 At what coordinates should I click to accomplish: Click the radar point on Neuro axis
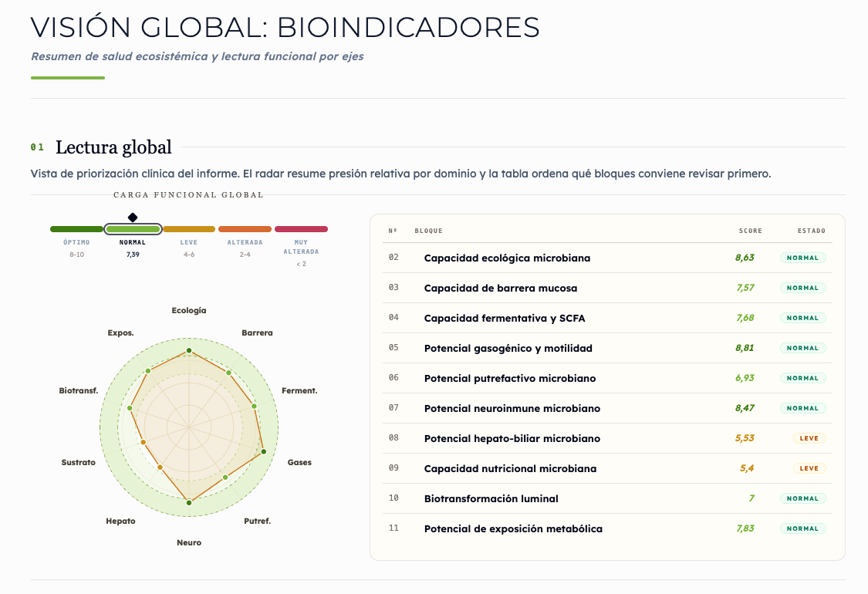(189, 503)
